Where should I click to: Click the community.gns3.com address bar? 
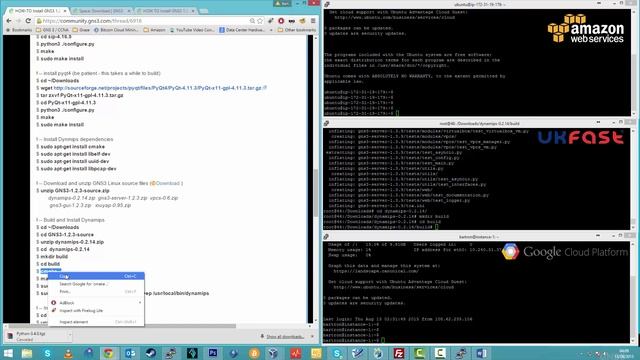143,20
